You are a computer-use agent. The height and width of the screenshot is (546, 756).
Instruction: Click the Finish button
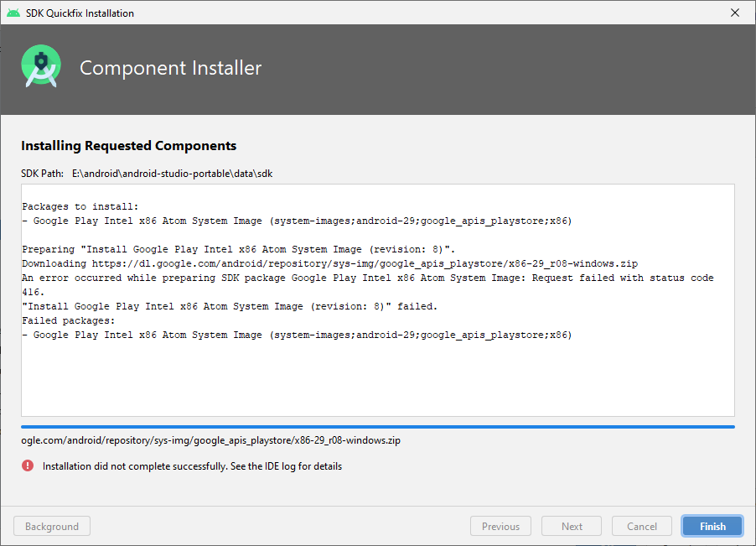tap(712, 526)
